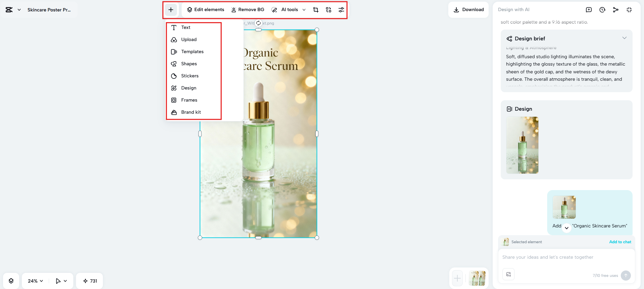Viewport: 644px width, 289px height.
Task: Collapse the Design brief section
Action: click(x=624, y=38)
